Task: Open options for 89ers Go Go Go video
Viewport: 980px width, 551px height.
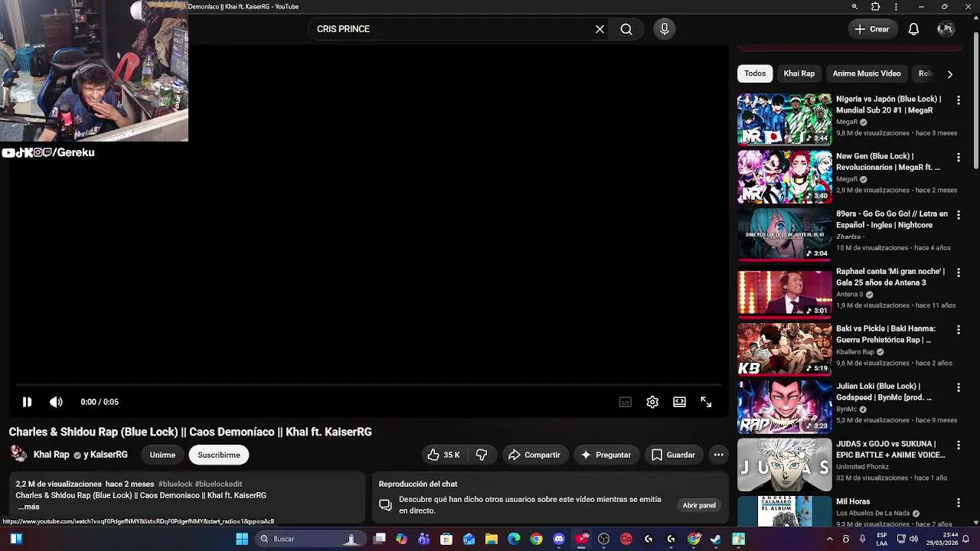Action: [958, 215]
